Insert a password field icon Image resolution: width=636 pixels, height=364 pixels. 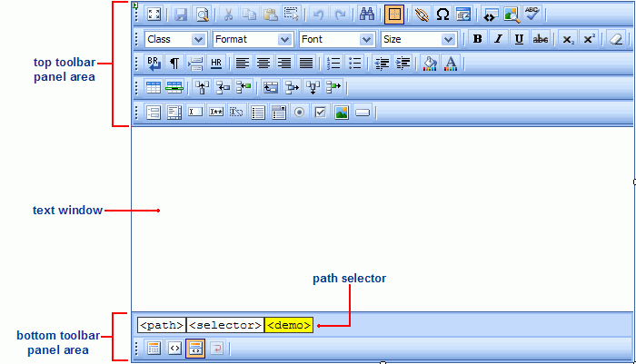pyautogui.click(x=216, y=113)
